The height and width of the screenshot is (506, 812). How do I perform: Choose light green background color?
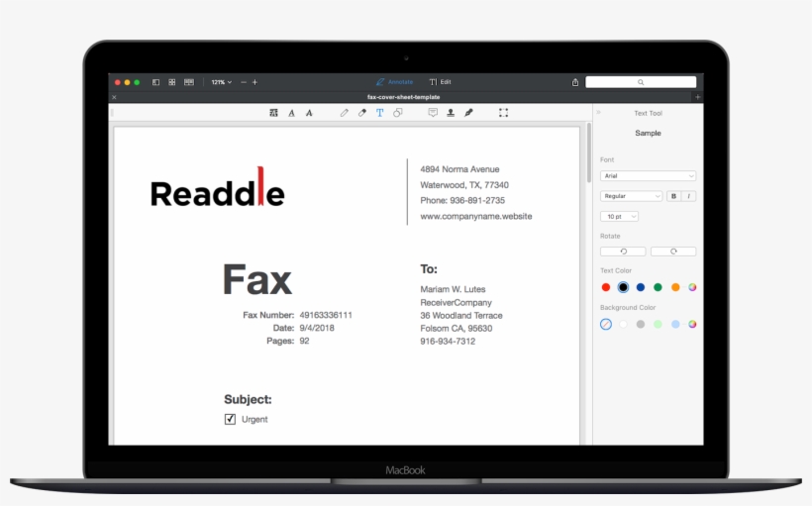(x=658, y=324)
